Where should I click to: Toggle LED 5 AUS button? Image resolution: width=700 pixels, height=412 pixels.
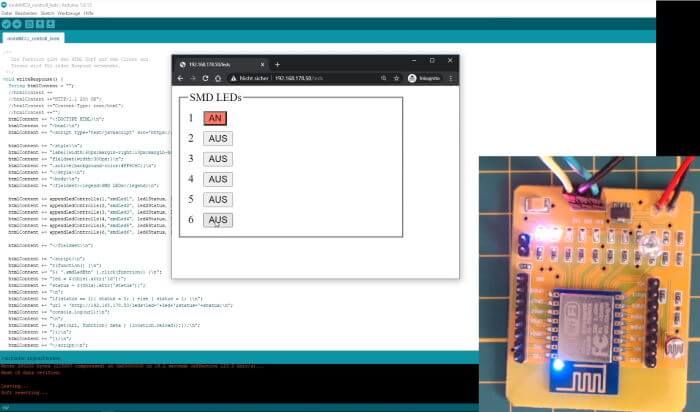218,200
